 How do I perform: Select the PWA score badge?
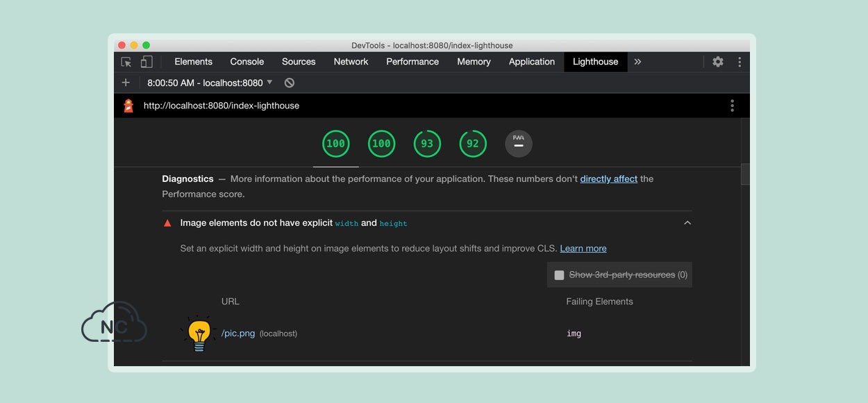(519, 144)
